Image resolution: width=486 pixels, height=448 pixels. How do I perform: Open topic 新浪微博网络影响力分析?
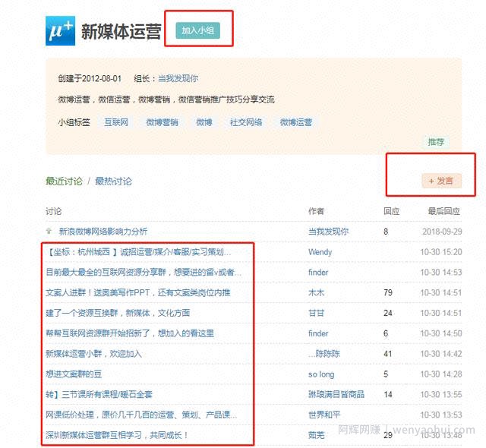(x=103, y=232)
